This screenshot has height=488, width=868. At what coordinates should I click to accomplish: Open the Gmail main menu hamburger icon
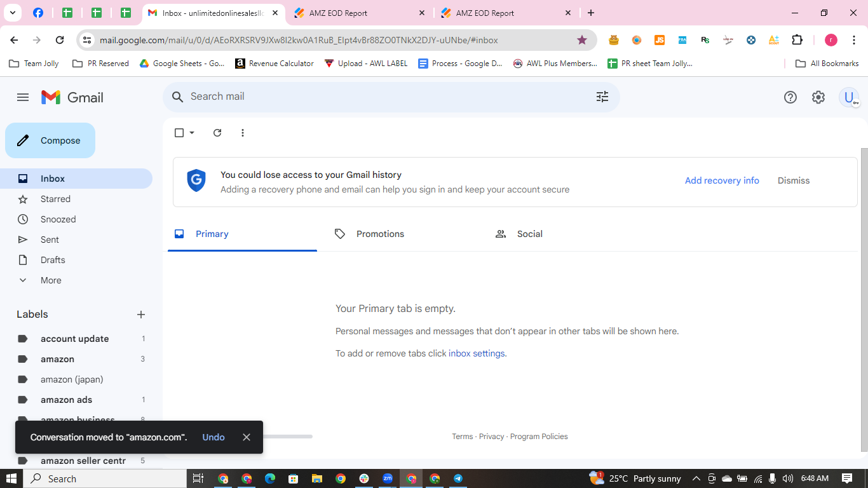click(x=23, y=97)
